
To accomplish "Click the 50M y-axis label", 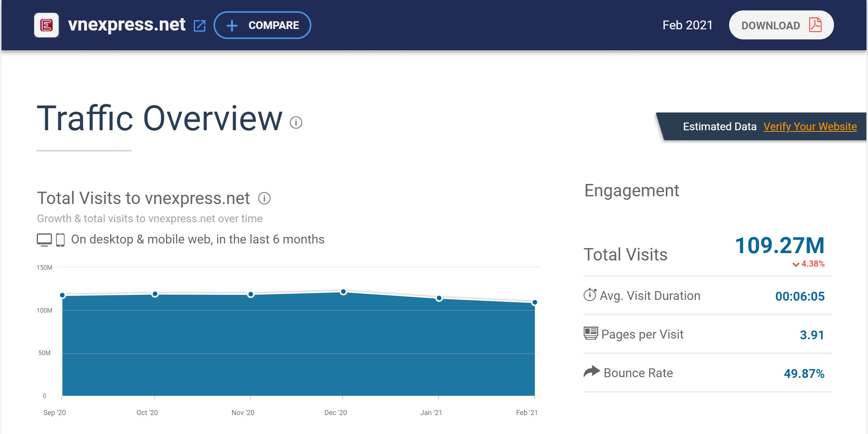I will [x=44, y=353].
